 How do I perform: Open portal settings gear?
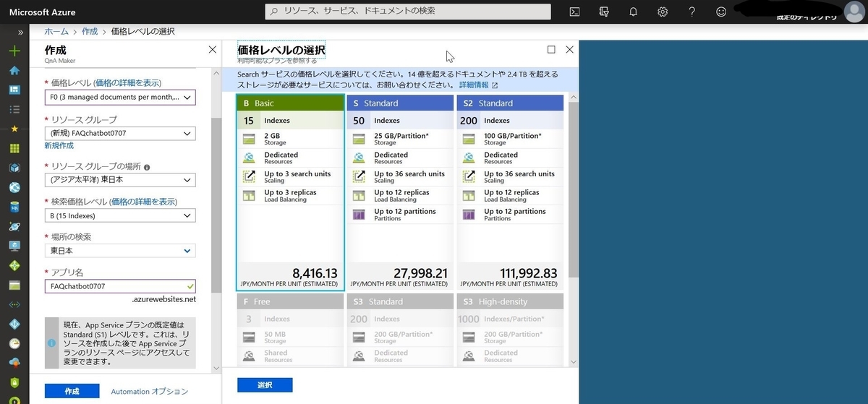663,12
